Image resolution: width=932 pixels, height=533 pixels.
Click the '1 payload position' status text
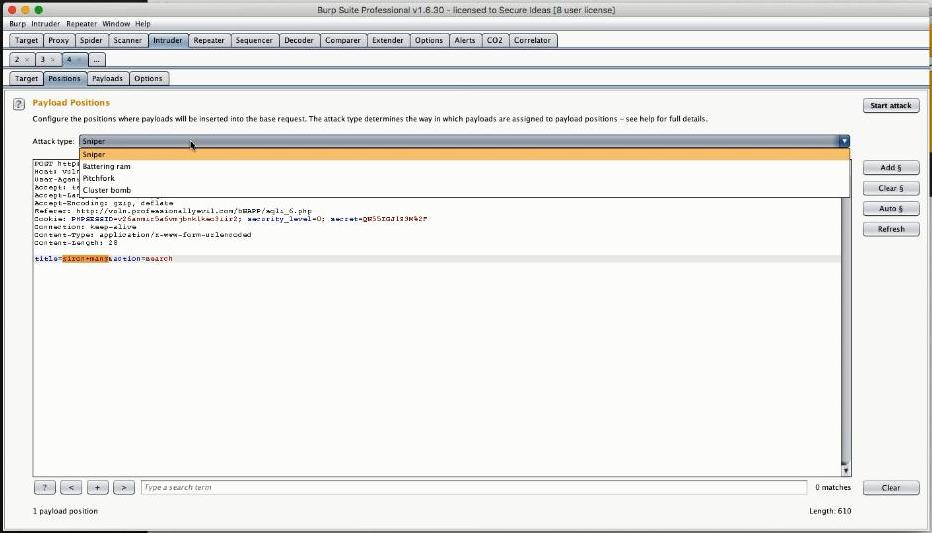click(65, 511)
